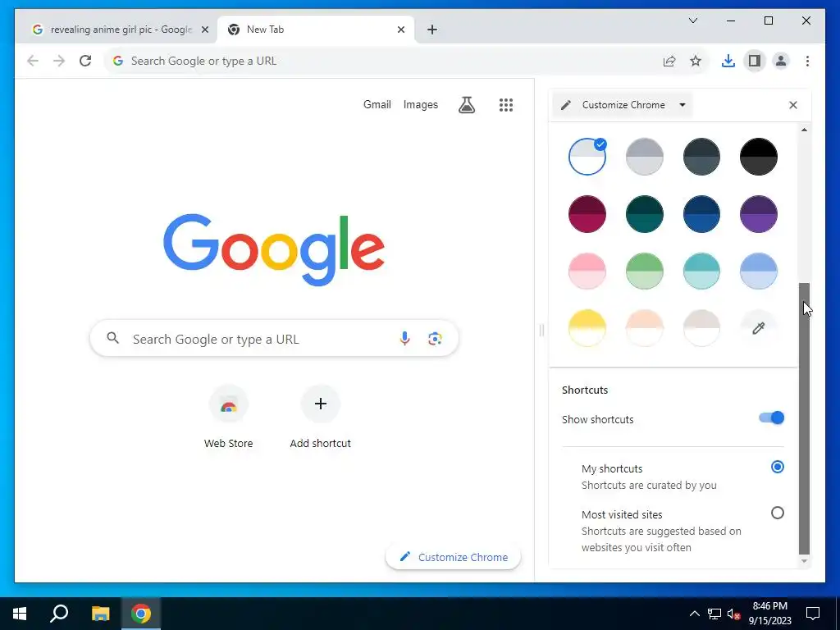Reload the current page
The width and height of the screenshot is (840, 630).
click(85, 61)
